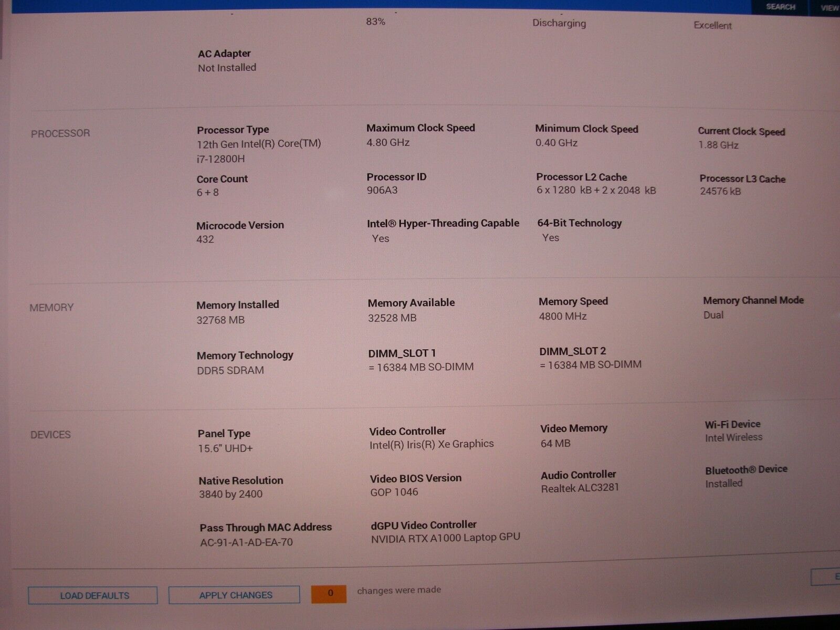Screen dimensions: 840x630
Task: Select the battery charge value 83%
Action: coord(375,22)
